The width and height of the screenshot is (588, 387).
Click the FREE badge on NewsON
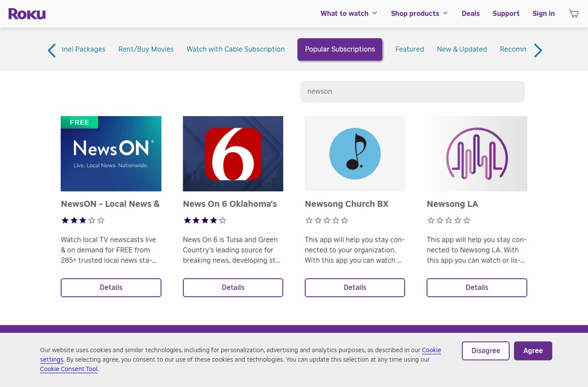(79, 122)
